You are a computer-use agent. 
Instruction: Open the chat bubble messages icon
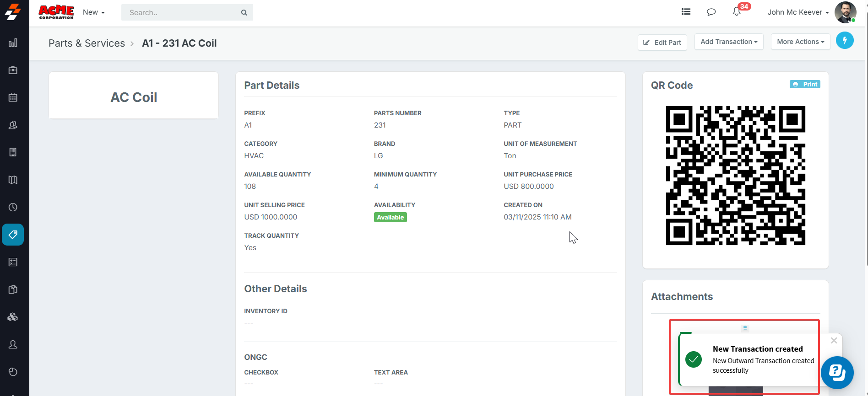(x=711, y=12)
